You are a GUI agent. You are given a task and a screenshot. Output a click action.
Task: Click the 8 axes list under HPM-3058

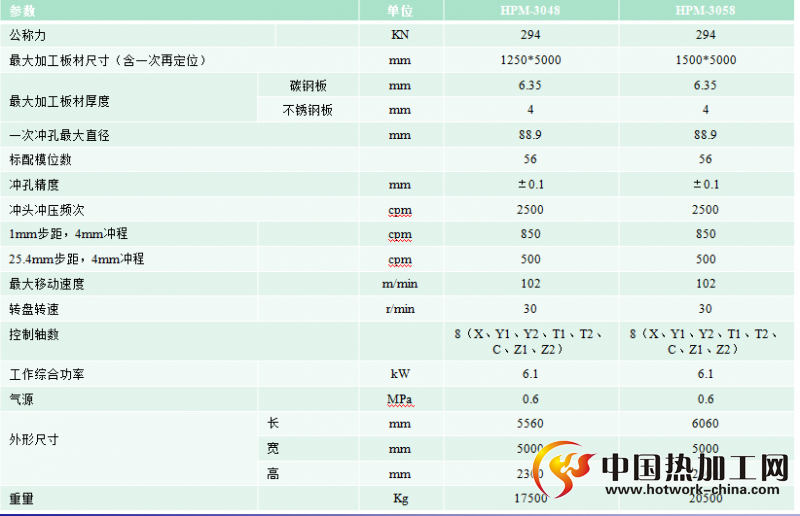[704, 341]
